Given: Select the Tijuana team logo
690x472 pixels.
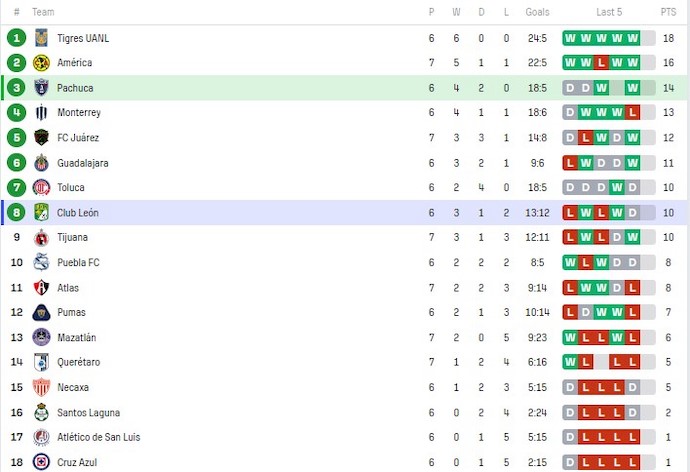Looking at the screenshot, I should click(41, 238).
